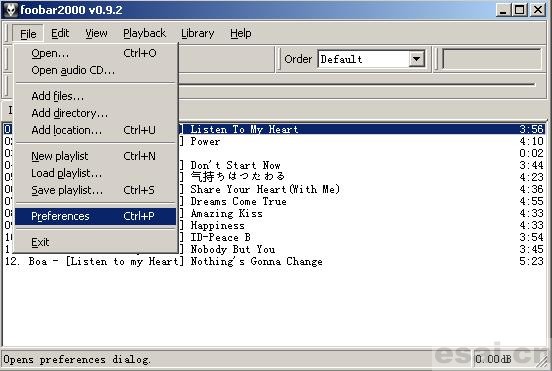Open the View menu

pyautogui.click(x=96, y=33)
